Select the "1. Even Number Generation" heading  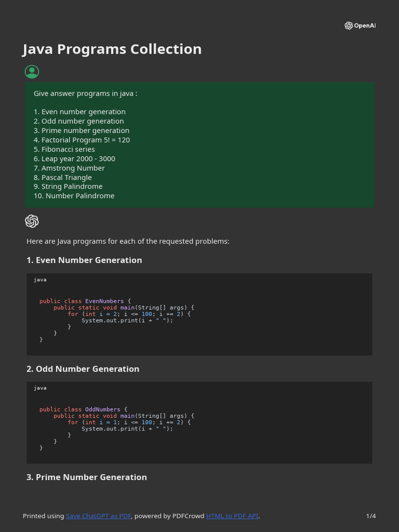coord(84,260)
